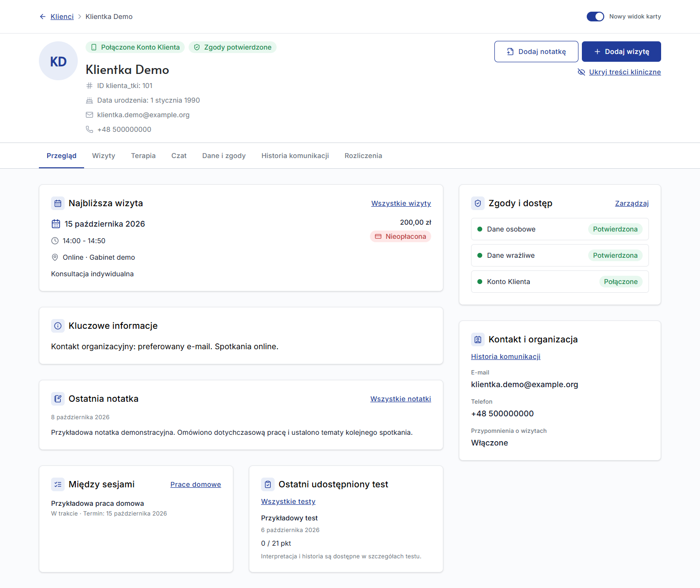Image resolution: width=700 pixels, height=588 pixels.
Task: Click the Połączone Konto Klienta badge
Action: click(135, 47)
